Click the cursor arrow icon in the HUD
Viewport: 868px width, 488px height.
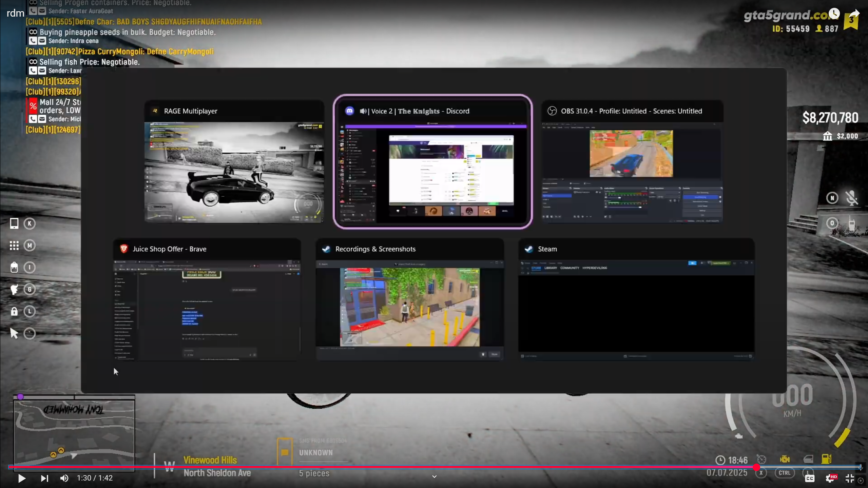14,333
